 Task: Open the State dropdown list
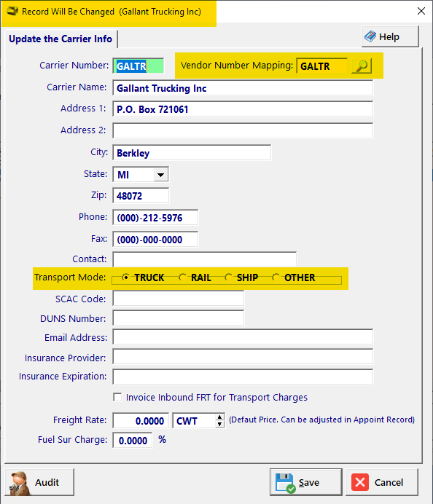[161, 175]
